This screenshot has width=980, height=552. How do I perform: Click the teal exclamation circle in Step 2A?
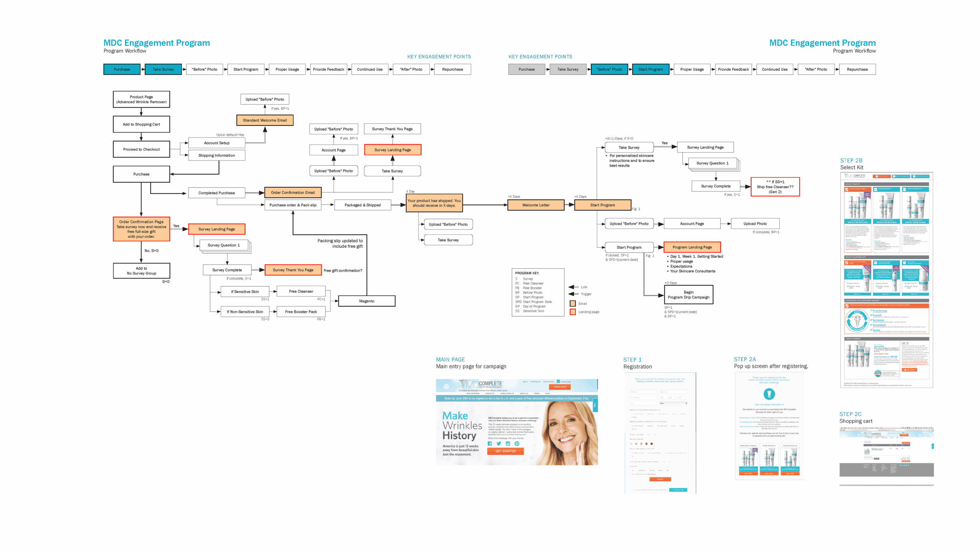pyautogui.click(x=769, y=393)
